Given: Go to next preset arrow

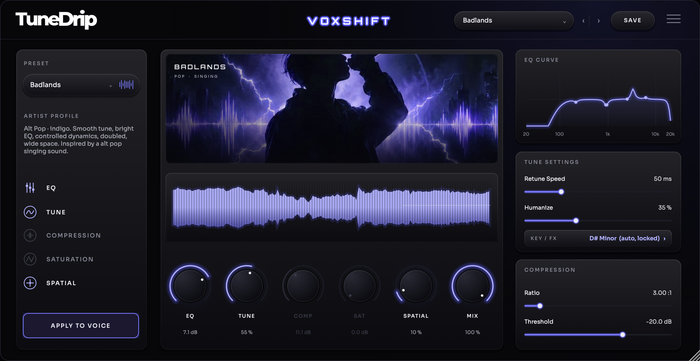Looking at the screenshot, I should click(598, 21).
